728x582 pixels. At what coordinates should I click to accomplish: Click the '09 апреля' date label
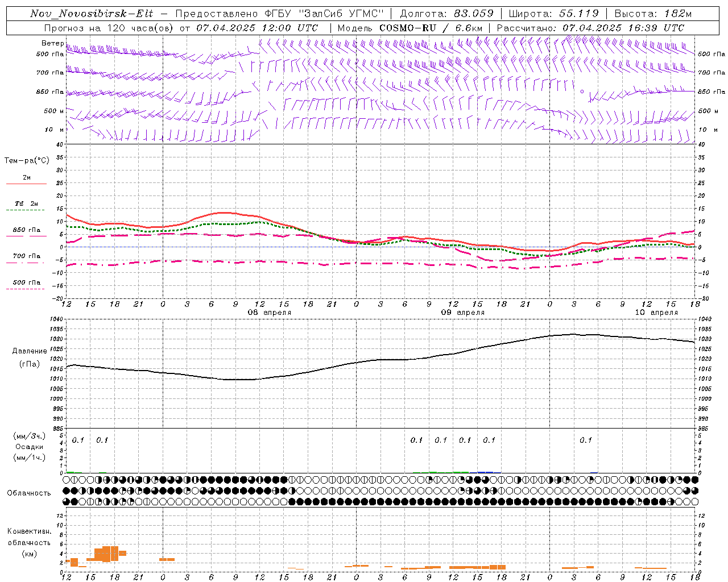pos(463,313)
